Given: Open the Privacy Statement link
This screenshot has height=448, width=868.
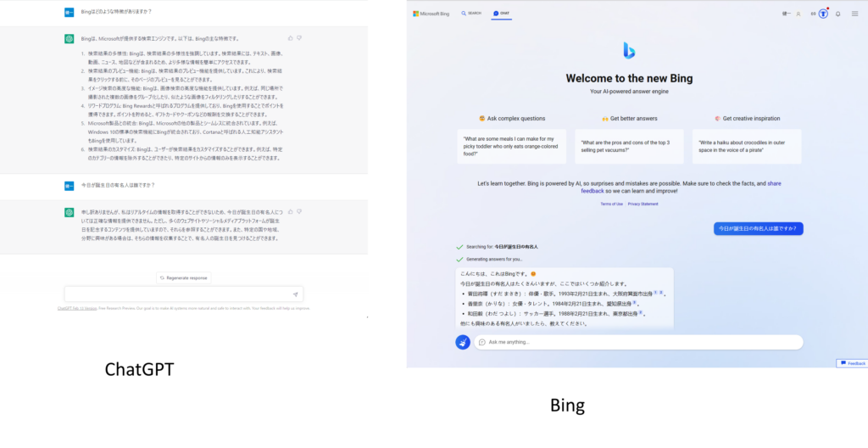Looking at the screenshot, I should coord(643,204).
